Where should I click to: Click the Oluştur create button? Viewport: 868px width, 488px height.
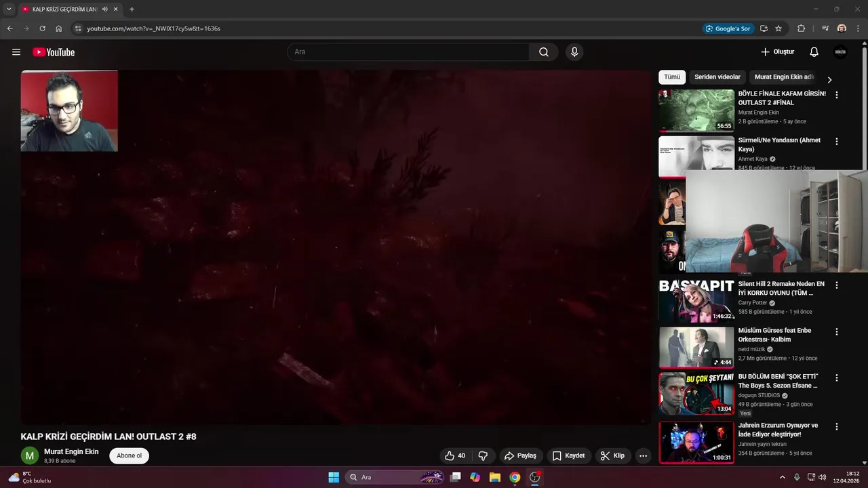(x=777, y=52)
